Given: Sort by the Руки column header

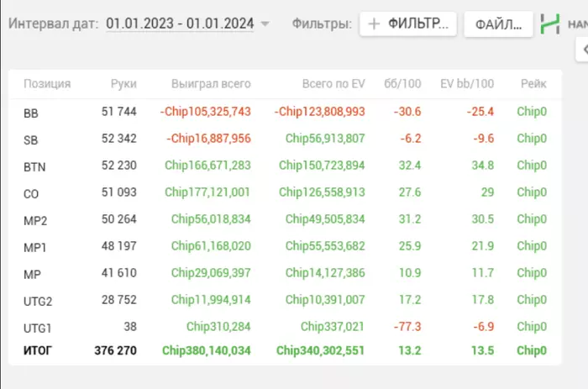Looking at the screenshot, I should 123,84.
